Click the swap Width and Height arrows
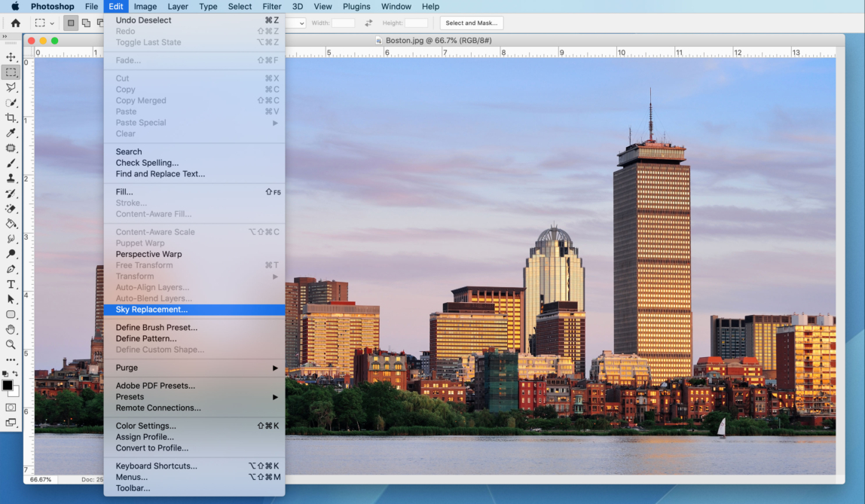 pos(368,23)
